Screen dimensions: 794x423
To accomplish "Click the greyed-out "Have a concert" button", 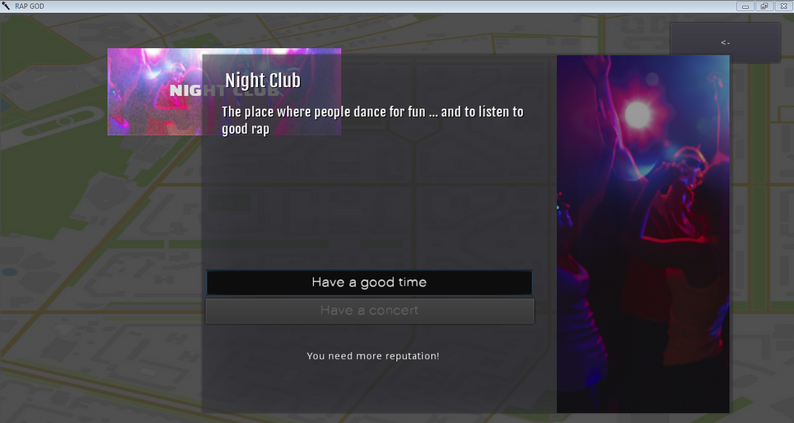I will tap(369, 311).
